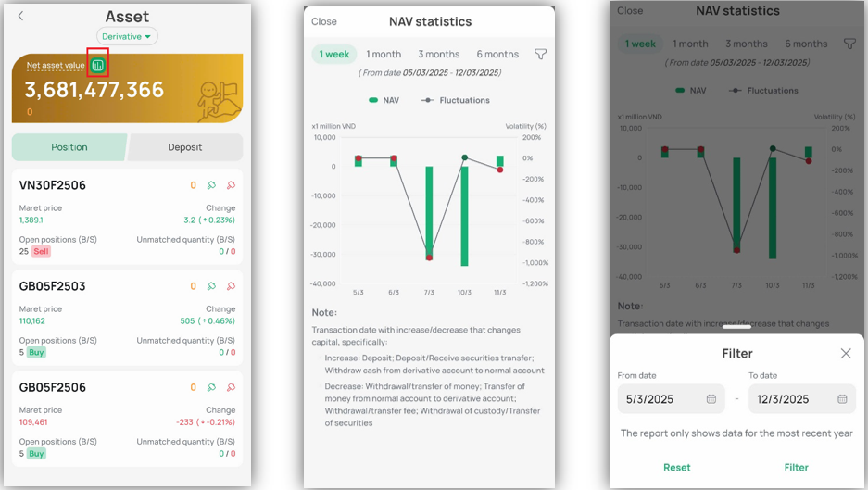Screen dimensions: 868x490
Task: Expand the Derivative account dropdown
Action: pos(127,36)
